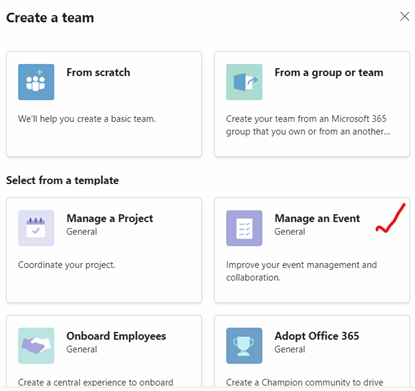The width and height of the screenshot is (415, 391).
Task: Click the From a group or team icon
Action: click(x=244, y=82)
